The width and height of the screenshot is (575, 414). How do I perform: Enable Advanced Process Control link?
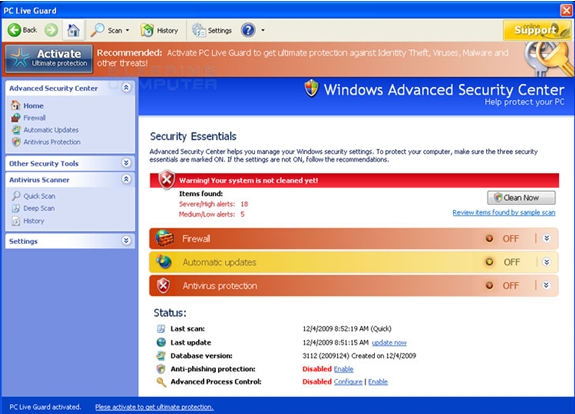tap(378, 382)
